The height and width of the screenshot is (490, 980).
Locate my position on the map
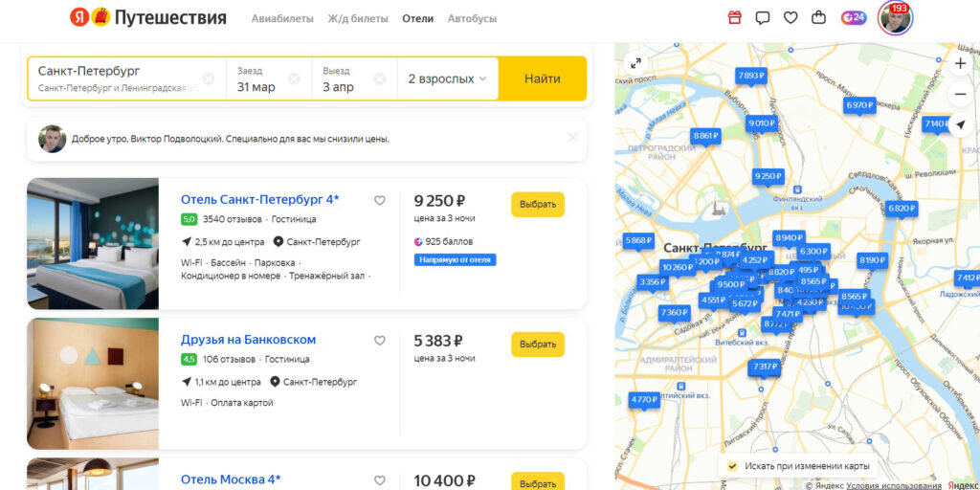[x=961, y=125]
